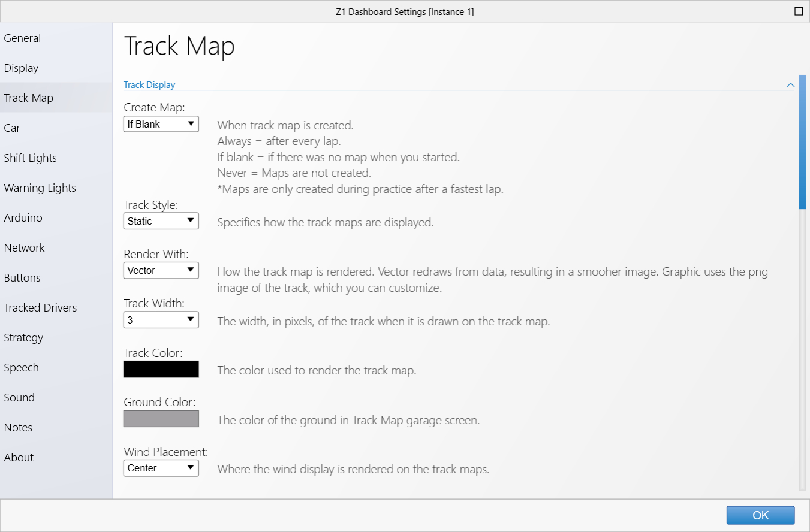Pick a new Track Color swatch

(x=161, y=369)
